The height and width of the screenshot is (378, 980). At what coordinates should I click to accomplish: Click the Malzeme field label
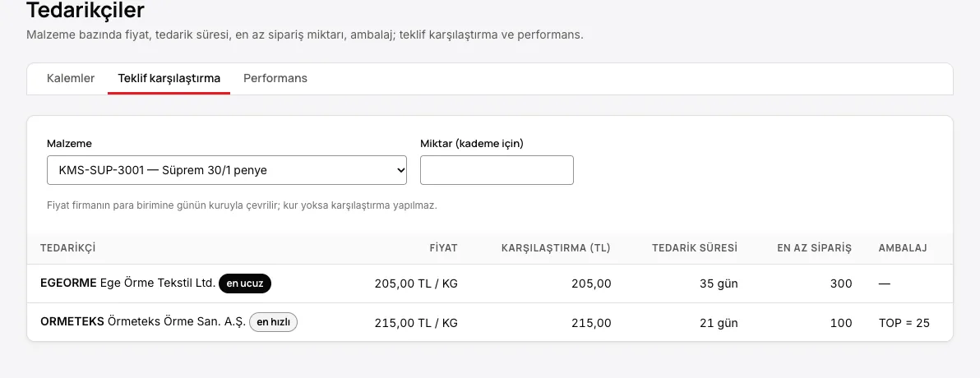tap(69, 144)
